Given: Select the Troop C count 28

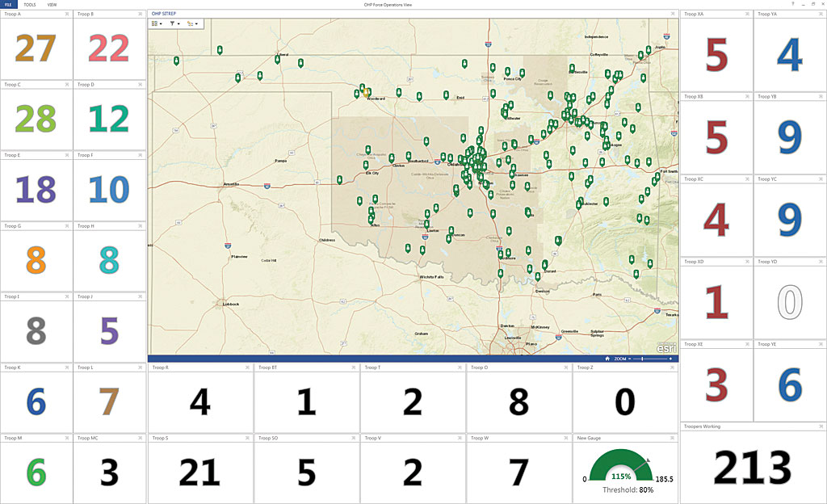Looking at the screenshot, I should 36,119.
